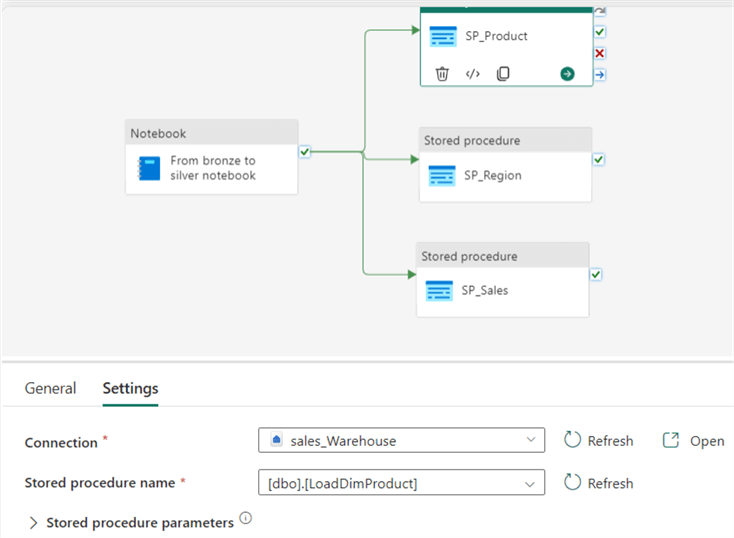Click the SP_Sales stored procedure icon
The height and width of the screenshot is (538, 734).
[x=439, y=291]
